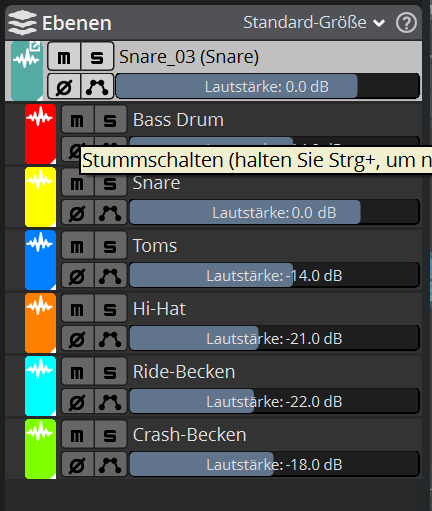Click the teal Snare_03 waveform icon
This screenshot has width=432, height=511.
pos(27,70)
